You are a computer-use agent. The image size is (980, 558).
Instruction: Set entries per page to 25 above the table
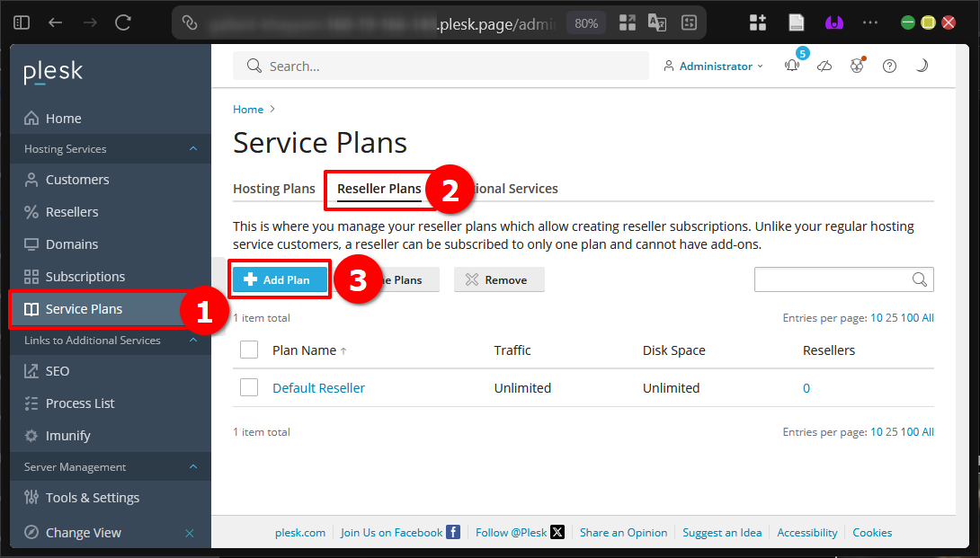891,318
